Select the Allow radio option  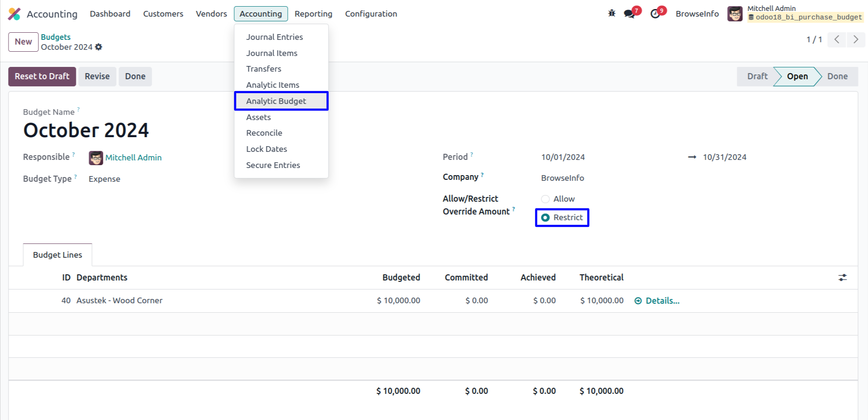(x=546, y=199)
